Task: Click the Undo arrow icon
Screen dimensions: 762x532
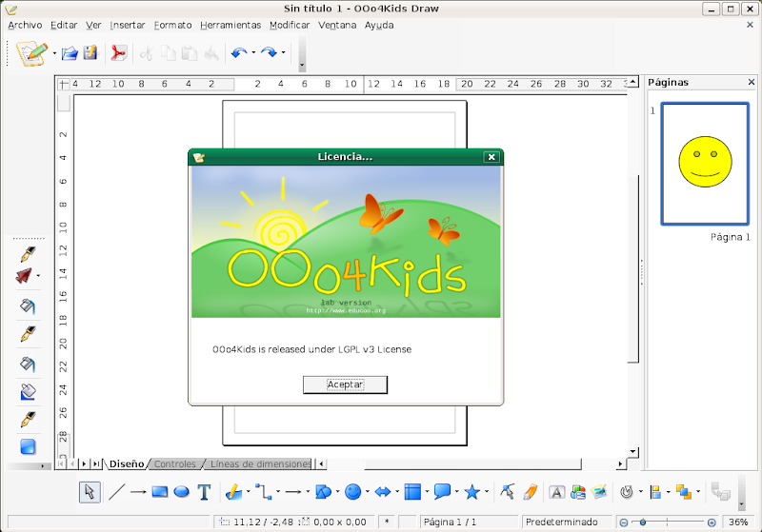Action: point(238,53)
